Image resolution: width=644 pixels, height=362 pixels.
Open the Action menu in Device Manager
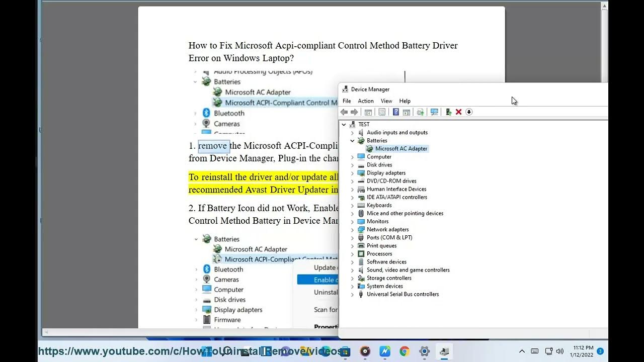coord(366,101)
